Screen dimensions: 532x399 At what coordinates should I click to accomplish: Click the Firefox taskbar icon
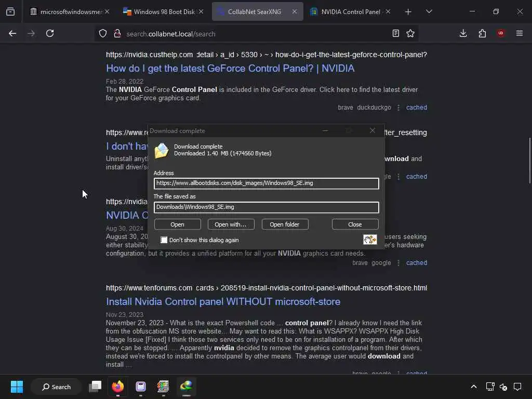[x=118, y=387]
